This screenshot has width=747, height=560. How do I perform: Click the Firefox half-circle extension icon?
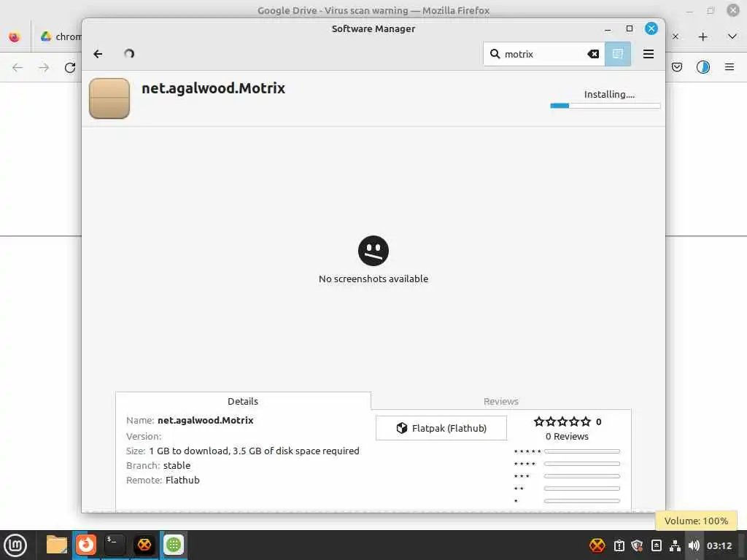pos(703,67)
